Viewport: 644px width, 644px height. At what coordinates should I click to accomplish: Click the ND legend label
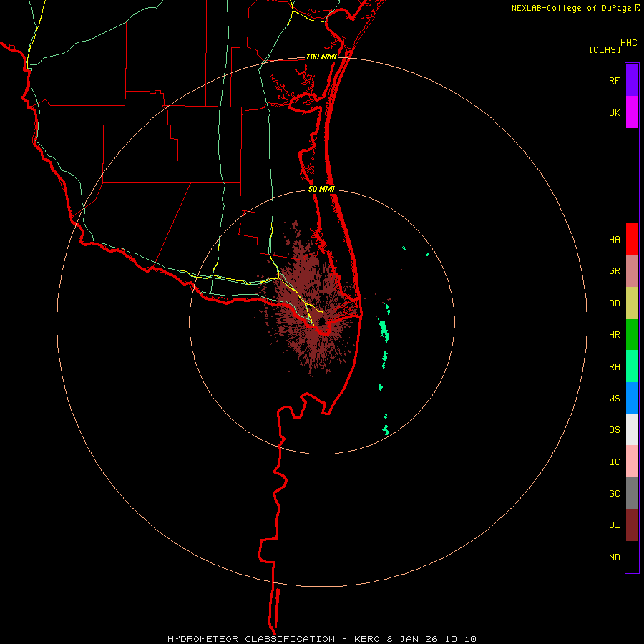tap(615, 557)
